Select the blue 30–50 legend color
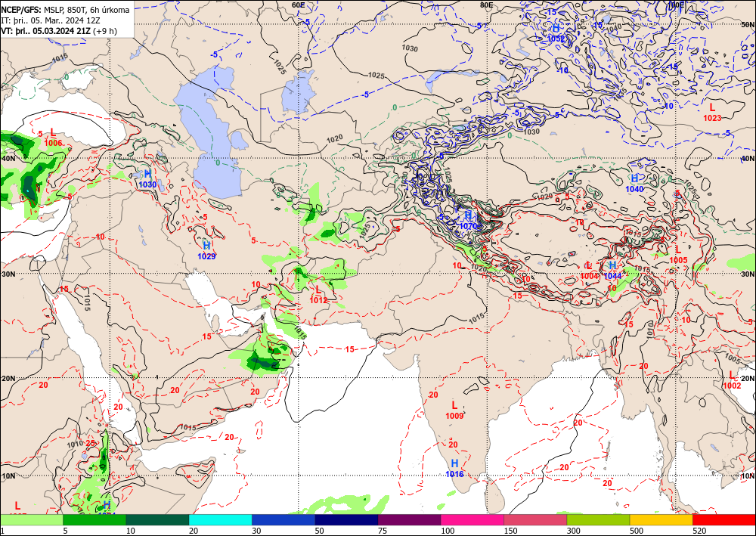 [x=283, y=519]
